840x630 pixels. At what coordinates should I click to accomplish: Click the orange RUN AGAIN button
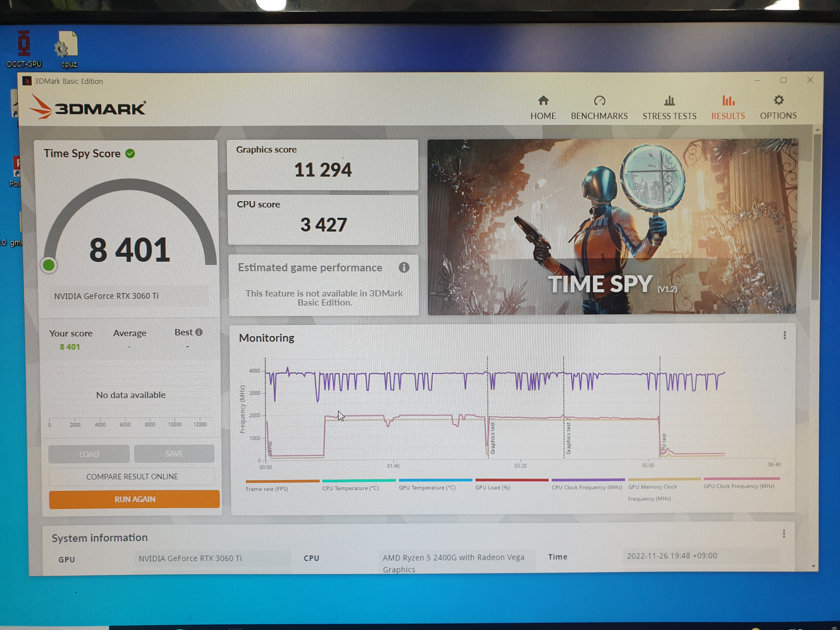point(134,499)
